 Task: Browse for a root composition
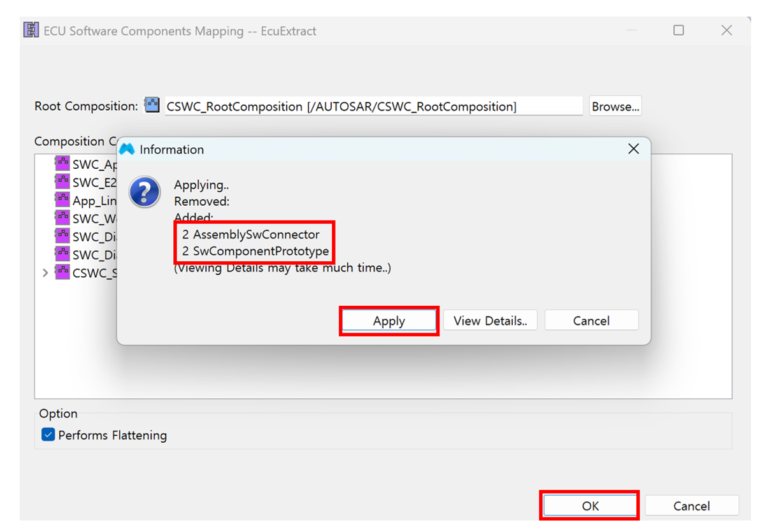tap(615, 106)
